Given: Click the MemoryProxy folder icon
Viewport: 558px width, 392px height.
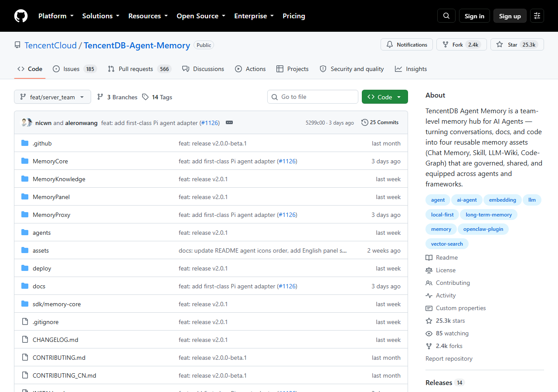Looking at the screenshot, I should pos(25,215).
